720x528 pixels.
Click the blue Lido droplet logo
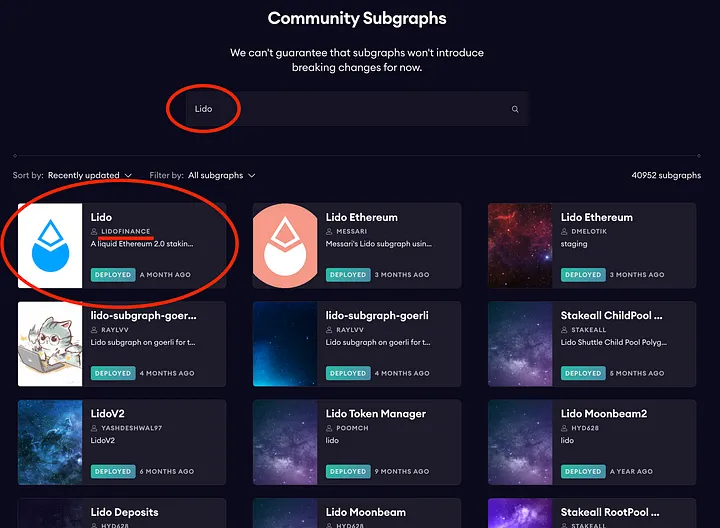point(50,246)
